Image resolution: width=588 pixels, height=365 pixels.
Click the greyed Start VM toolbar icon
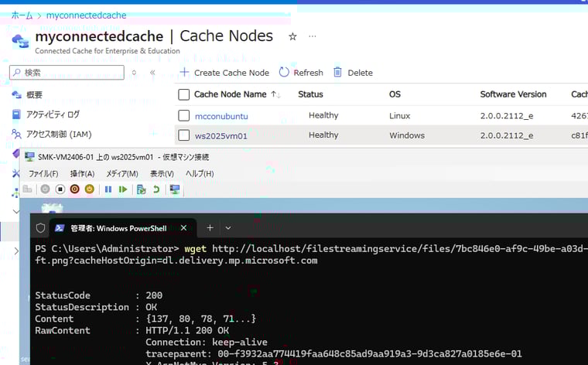coord(45,189)
